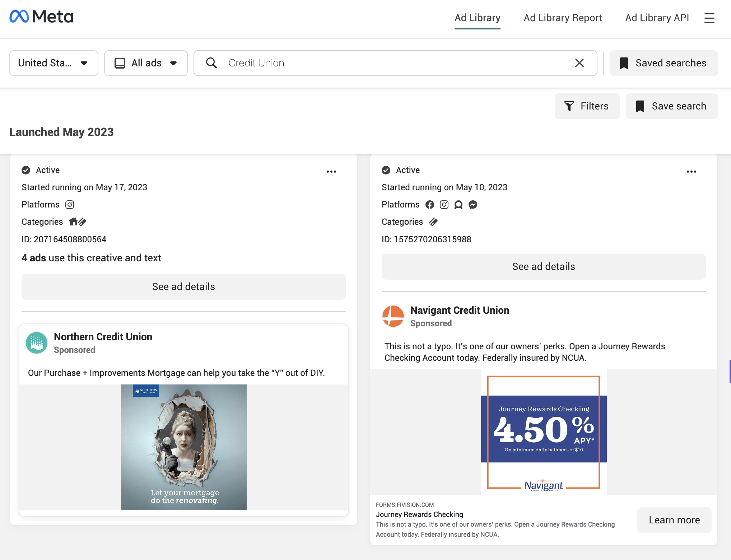This screenshot has height=560, width=731.
Task: Select ID 1575270206315988 text
Action: click(426, 239)
